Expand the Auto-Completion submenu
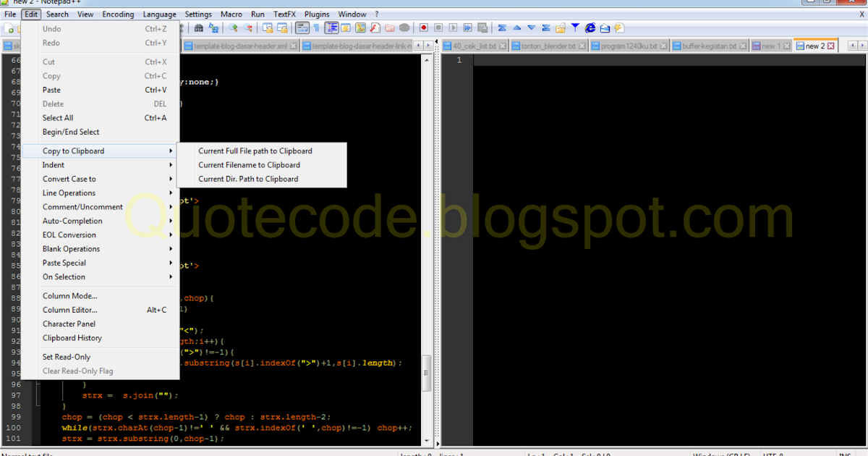This screenshot has height=456, width=868. pos(100,221)
